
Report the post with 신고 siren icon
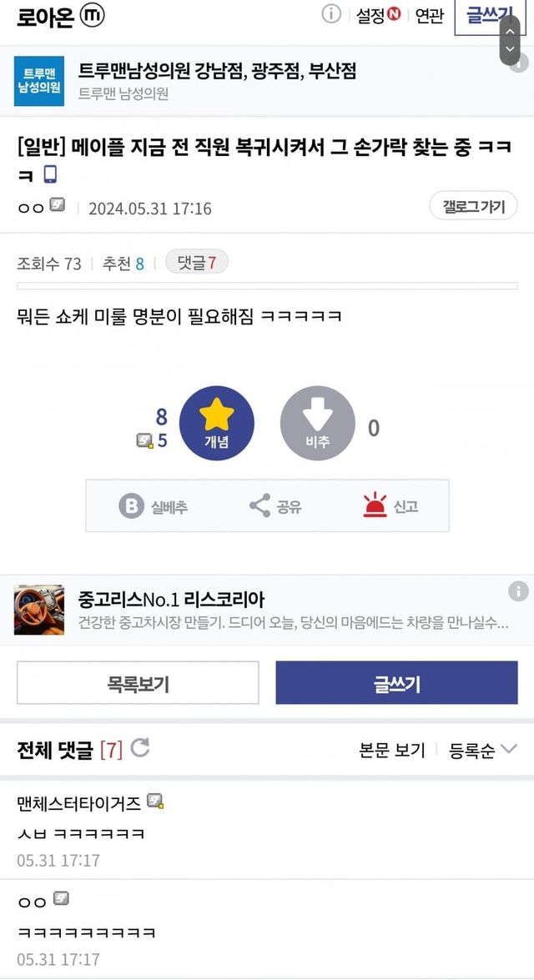(375, 505)
